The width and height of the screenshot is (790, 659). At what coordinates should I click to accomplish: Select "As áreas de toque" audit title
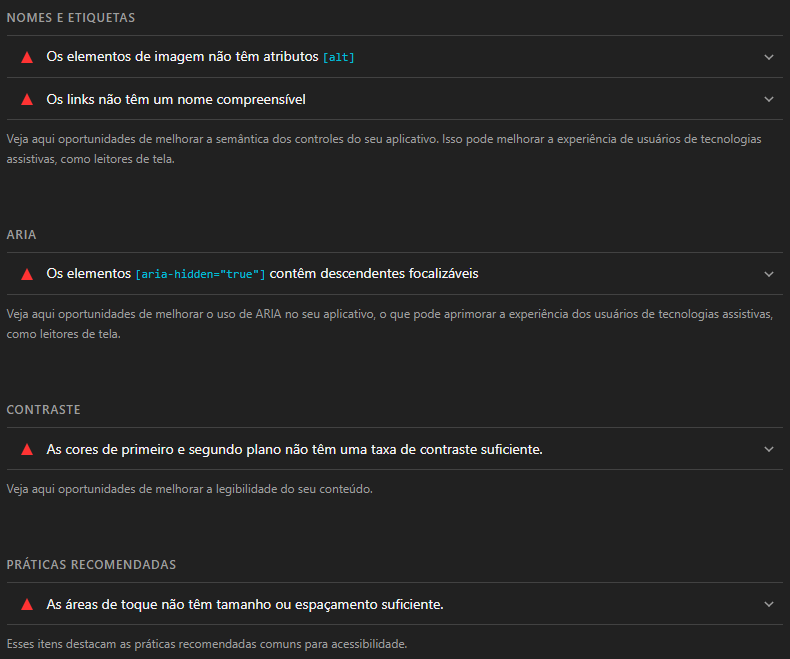point(245,604)
